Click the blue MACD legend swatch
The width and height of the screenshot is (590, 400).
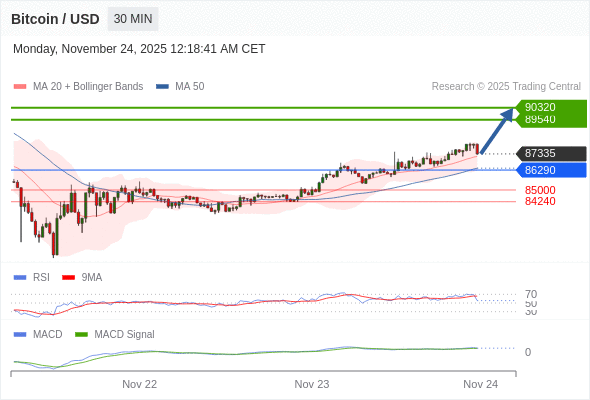point(20,335)
